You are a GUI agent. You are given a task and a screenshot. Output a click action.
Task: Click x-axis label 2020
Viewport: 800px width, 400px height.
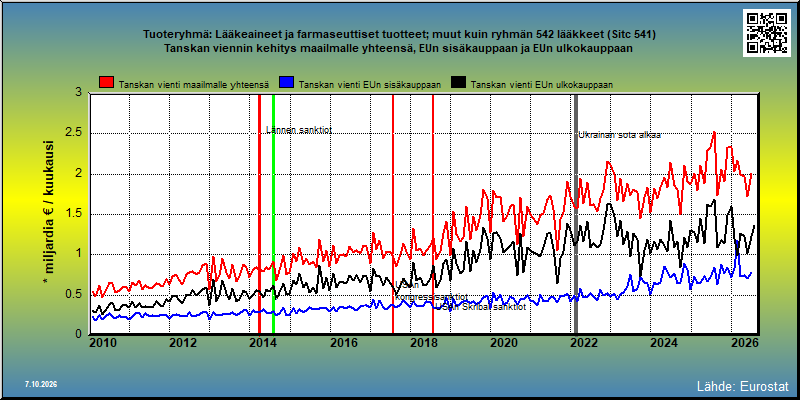(503, 343)
